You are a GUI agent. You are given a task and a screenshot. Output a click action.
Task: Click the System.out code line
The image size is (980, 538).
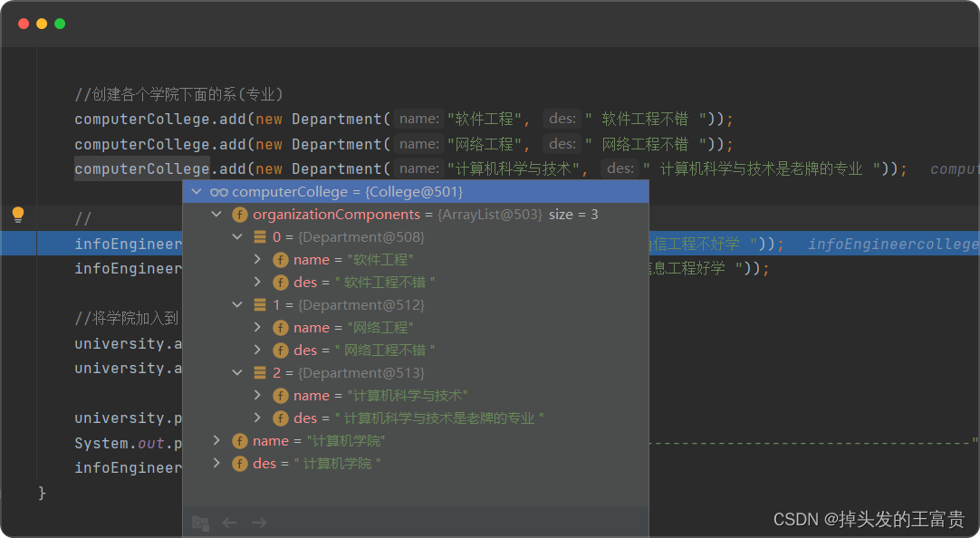[x=128, y=443]
